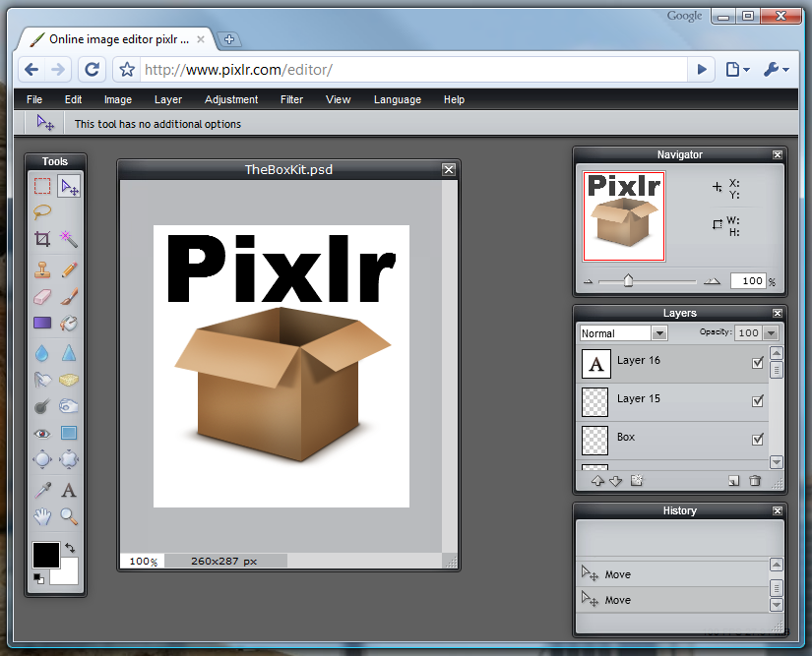Select the Eraser tool
This screenshot has width=812, height=656.
[42, 296]
